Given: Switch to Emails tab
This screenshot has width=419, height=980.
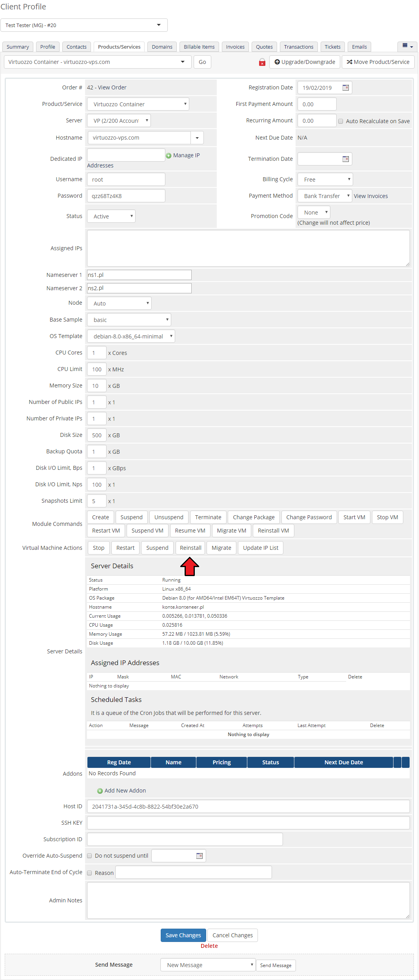Looking at the screenshot, I should coord(359,47).
